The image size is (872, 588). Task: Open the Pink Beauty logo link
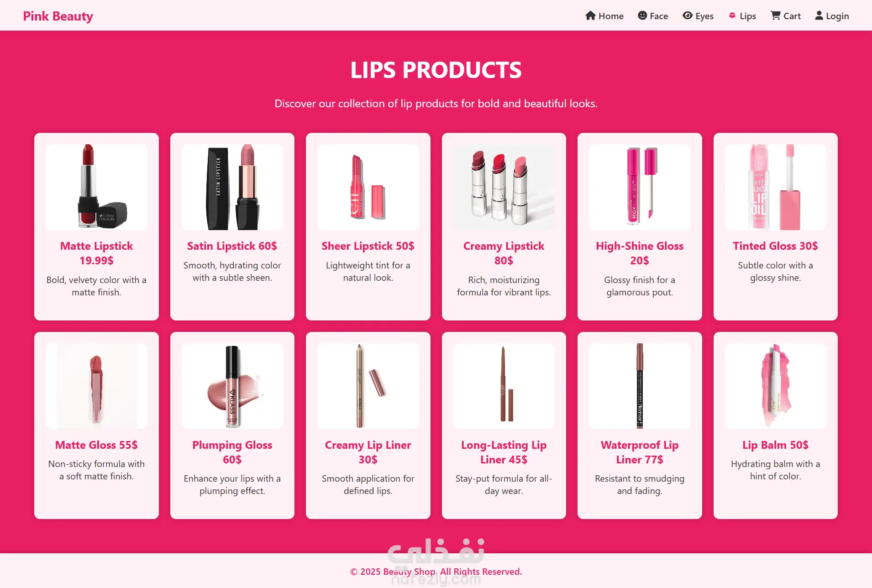coord(58,16)
